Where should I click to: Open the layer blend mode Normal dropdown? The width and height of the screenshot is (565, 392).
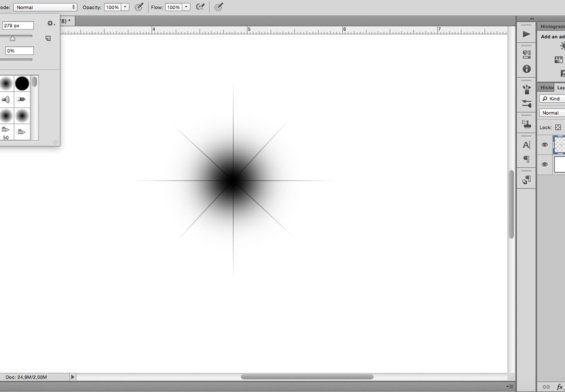[x=552, y=113]
